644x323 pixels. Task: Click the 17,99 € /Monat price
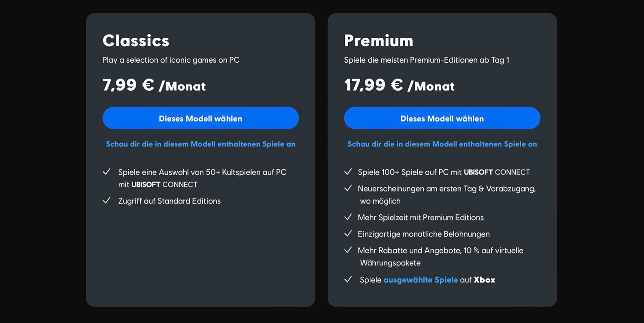click(399, 85)
